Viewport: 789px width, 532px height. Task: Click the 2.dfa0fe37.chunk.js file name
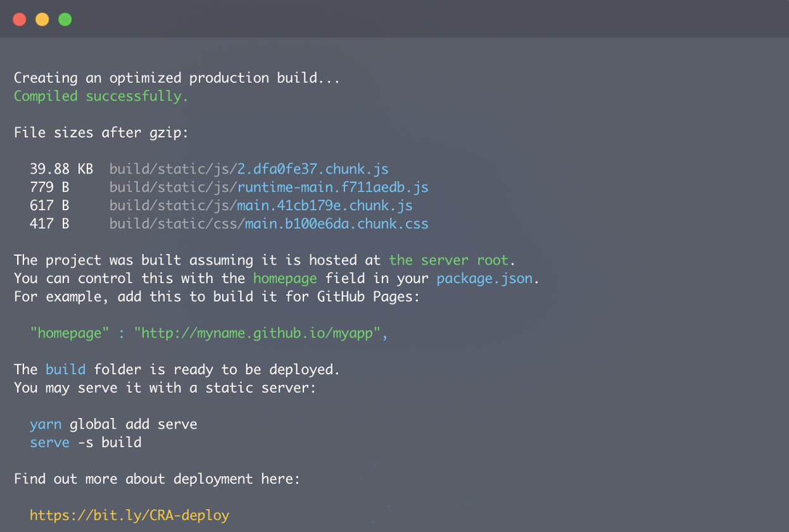pos(312,169)
